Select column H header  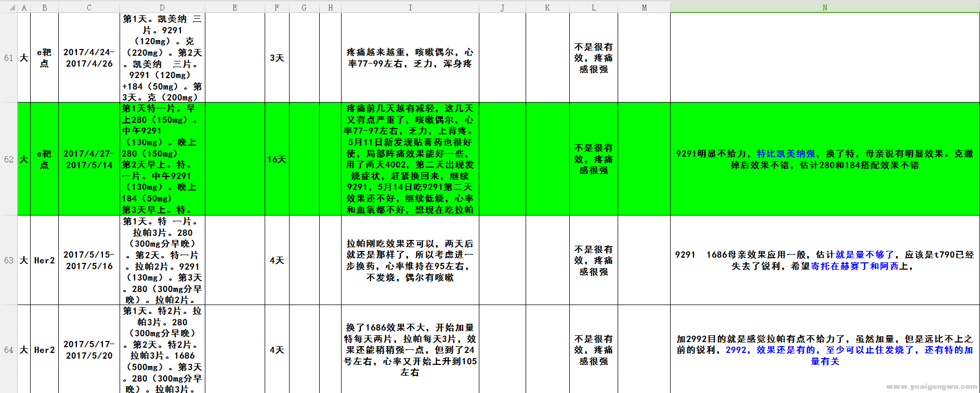(330, 8)
